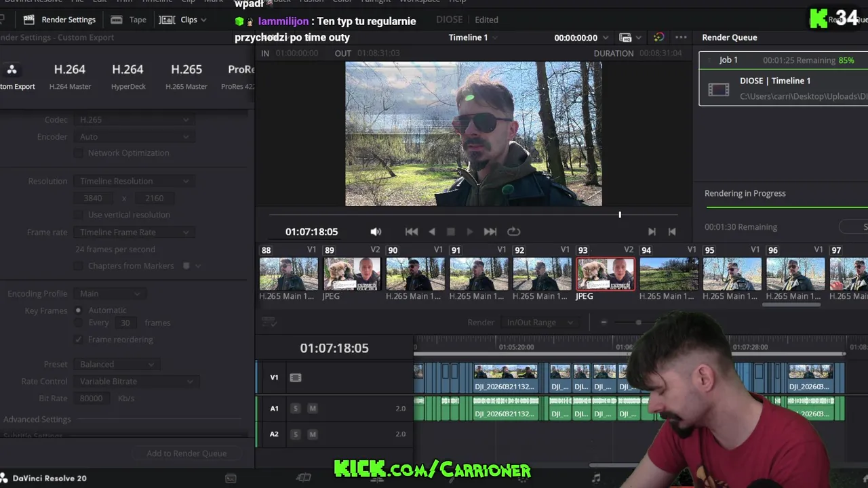Open the Encoding Profile Main dropdown
Screen dimensions: 868x488
pos(109,293)
